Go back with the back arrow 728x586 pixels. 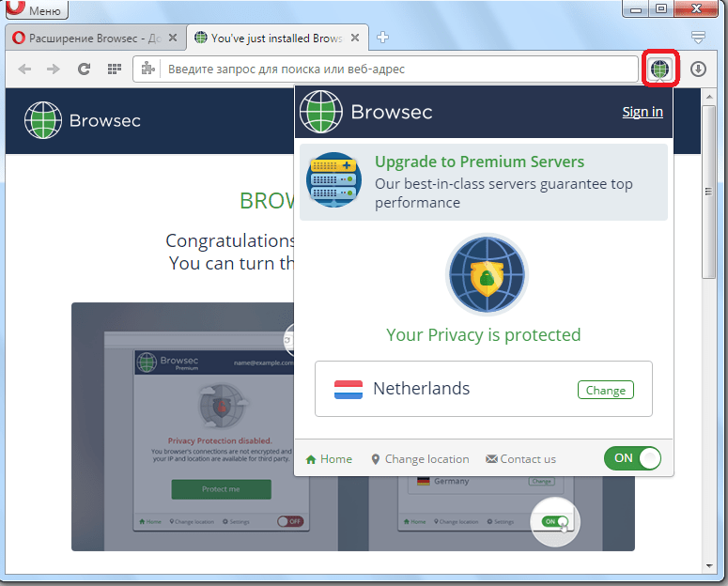click(x=24, y=69)
